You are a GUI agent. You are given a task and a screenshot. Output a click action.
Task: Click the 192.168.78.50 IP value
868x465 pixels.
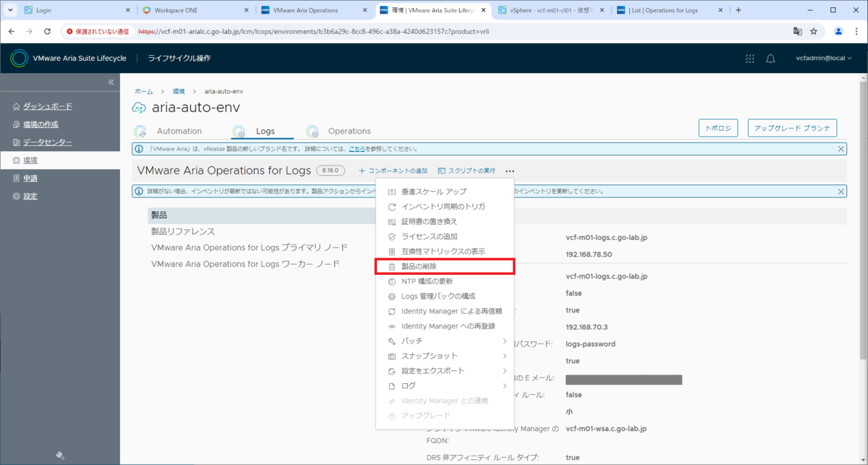pyautogui.click(x=589, y=255)
